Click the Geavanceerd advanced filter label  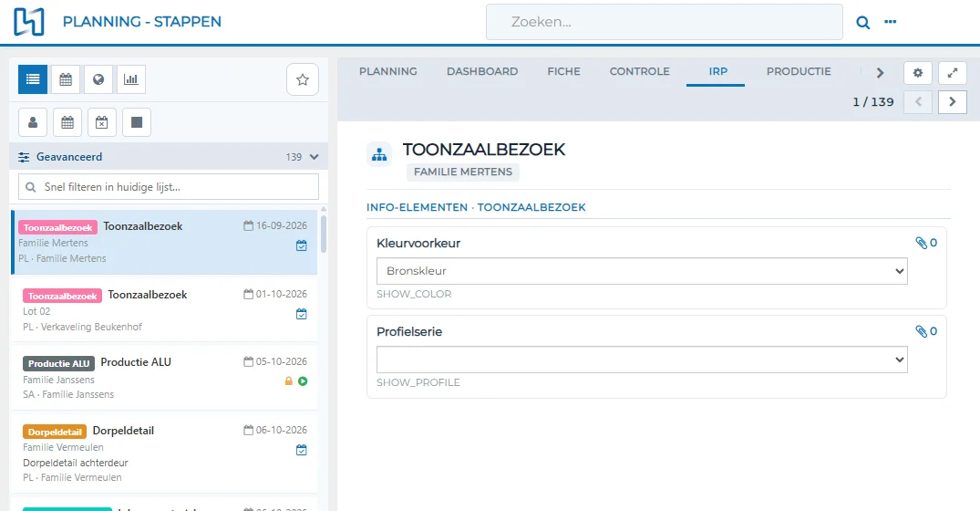click(68, 157)
